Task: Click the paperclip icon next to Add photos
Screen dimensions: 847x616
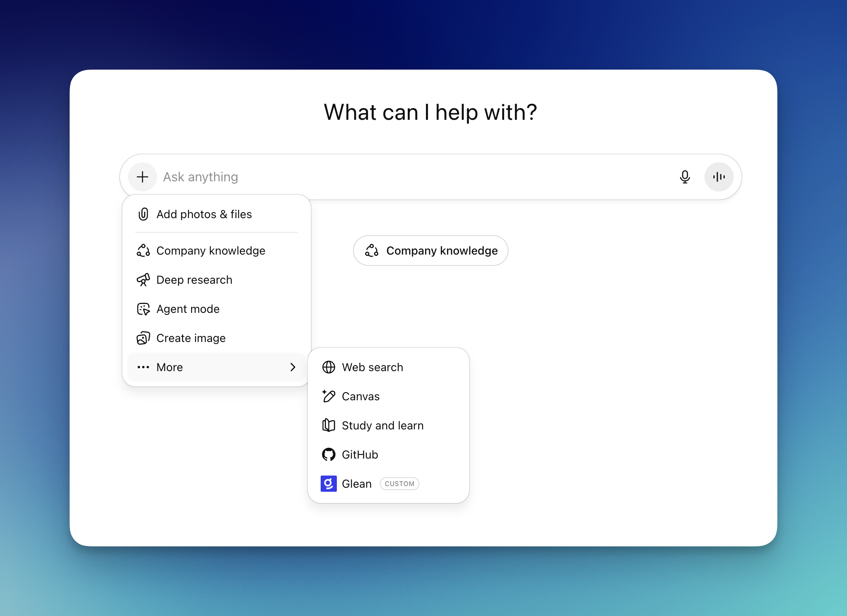Action: 143,214
